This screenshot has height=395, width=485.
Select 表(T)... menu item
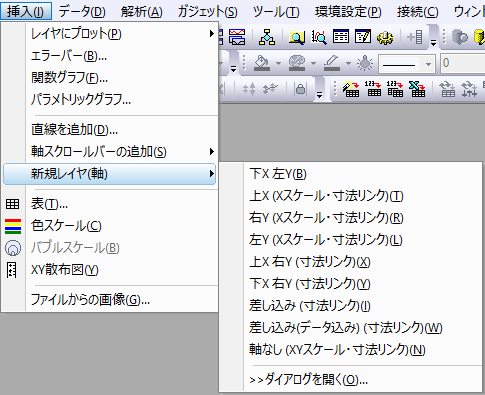[109, 204]
